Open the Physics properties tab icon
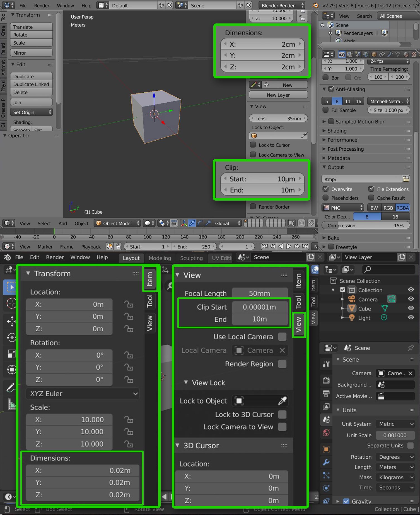 (326, 488)
